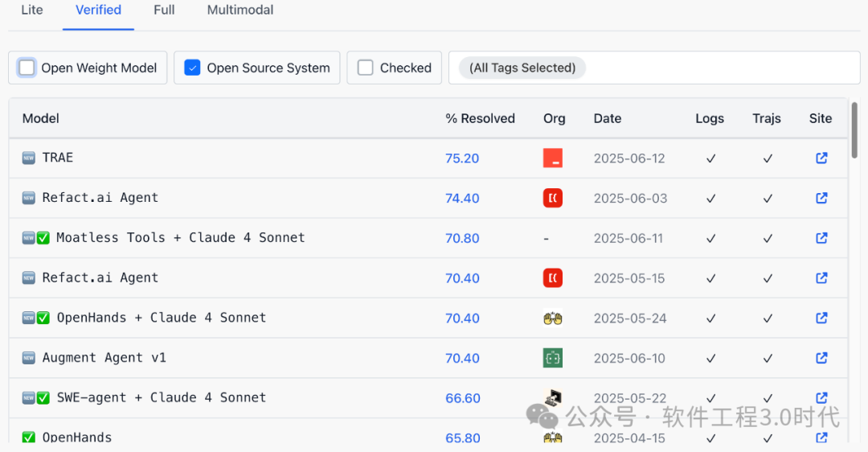Open site link for SWE-agent + Claude 4 Sonnet
This screenshot has width=868, height=452.
click(821, 398)
